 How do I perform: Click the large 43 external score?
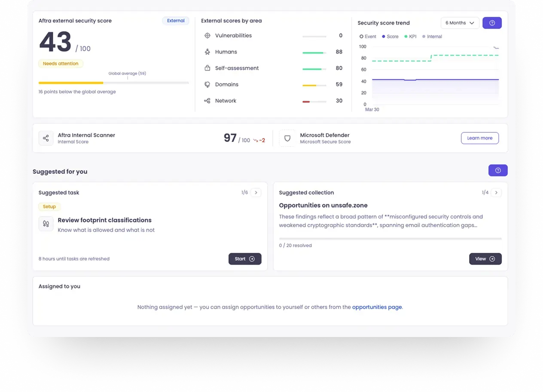tap(55, 42)
